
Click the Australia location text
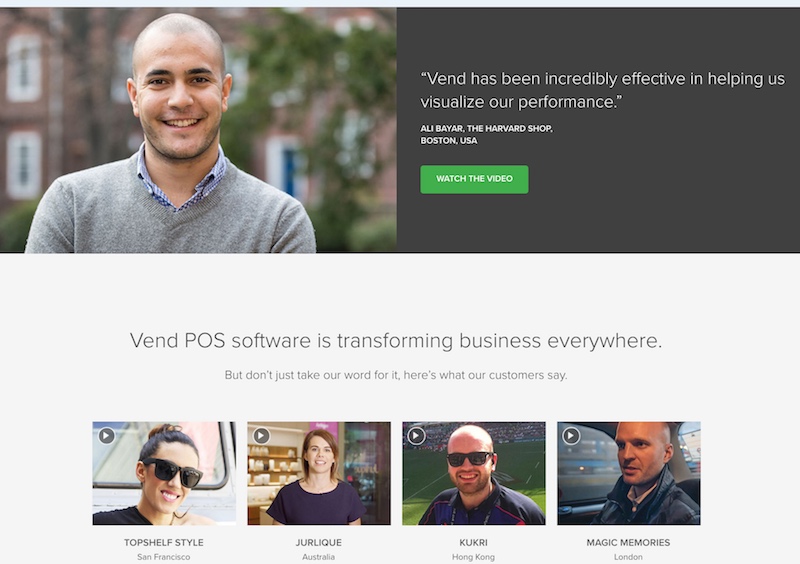pos(319,557)
